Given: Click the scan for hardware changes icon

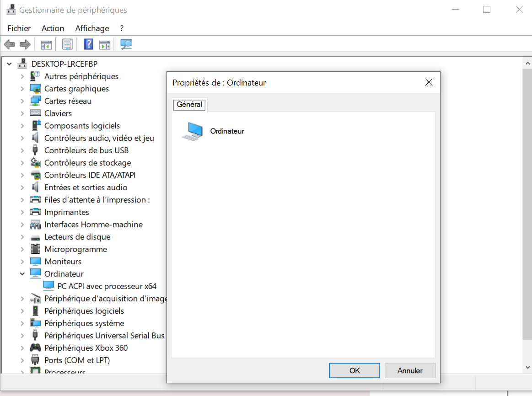Looking at the screenshot, I should (126, 44).
